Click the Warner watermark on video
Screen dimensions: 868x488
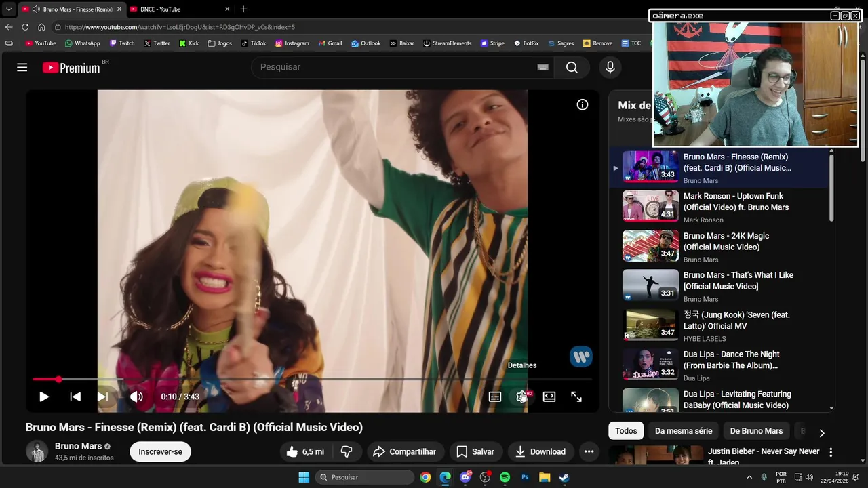click(581, 357)
